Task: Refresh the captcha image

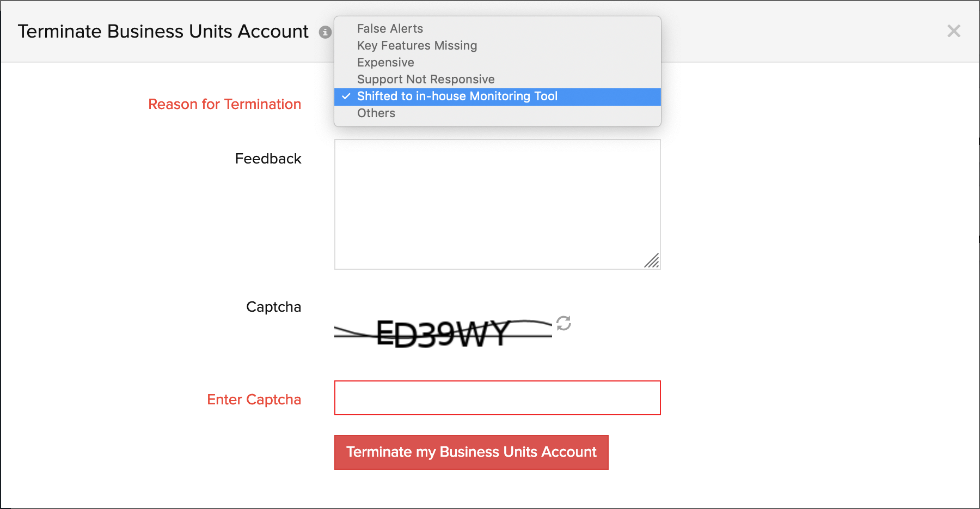Action: click(563, 323)
